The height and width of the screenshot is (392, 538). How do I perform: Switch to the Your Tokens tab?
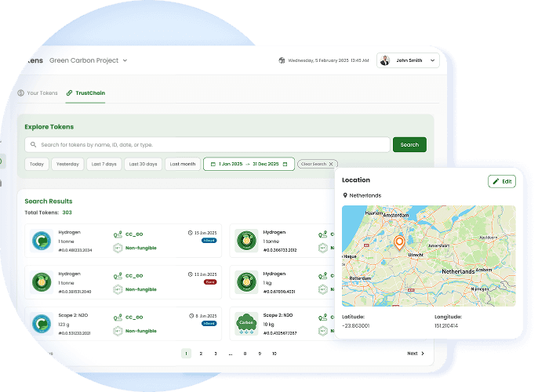pyautogui.click(x=38, y=93)
